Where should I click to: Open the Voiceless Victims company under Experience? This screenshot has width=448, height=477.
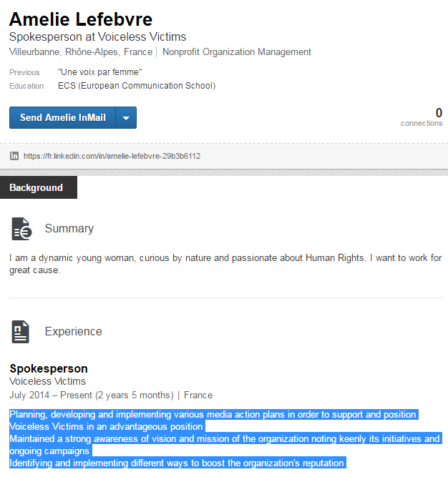click(47, 381)
